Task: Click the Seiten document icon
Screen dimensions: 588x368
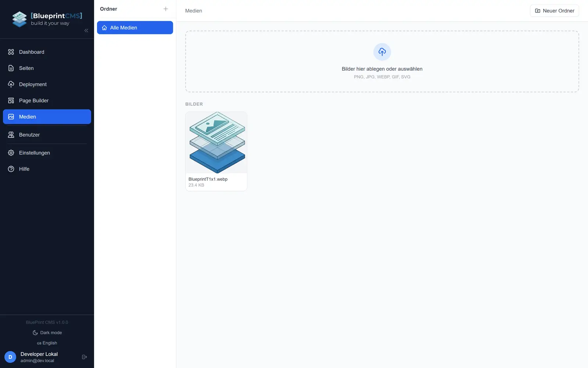Action: click(x=11, y=68)
